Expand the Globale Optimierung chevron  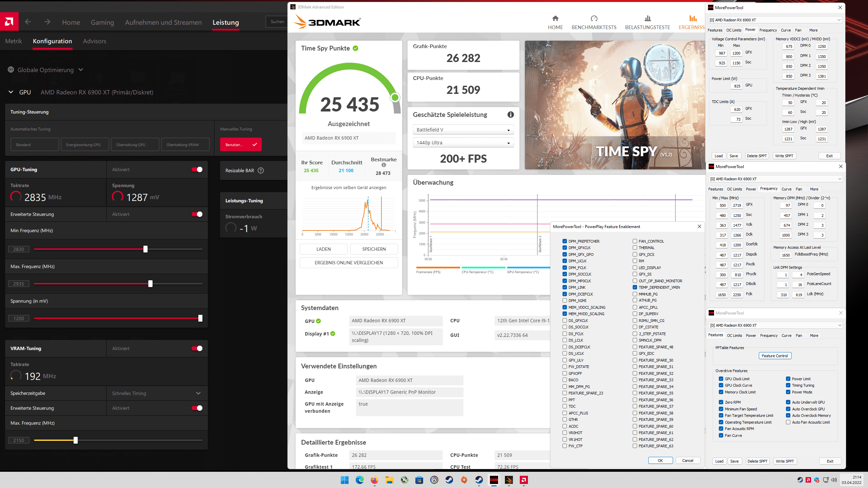coord(81,70)
